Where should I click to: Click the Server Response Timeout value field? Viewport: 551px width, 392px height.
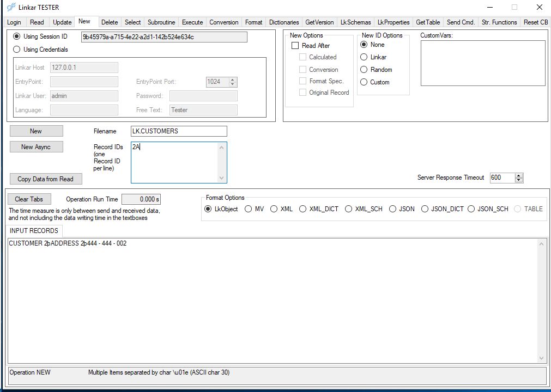(x=502, y=177)
